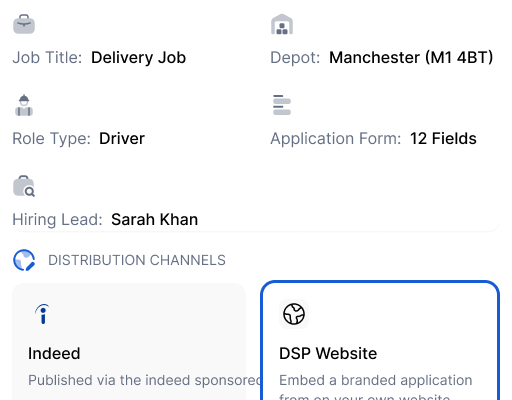Click the 'Delivery Job' title value
The height and width of the screenshot is (400, 512).
[x=139, y=58]
